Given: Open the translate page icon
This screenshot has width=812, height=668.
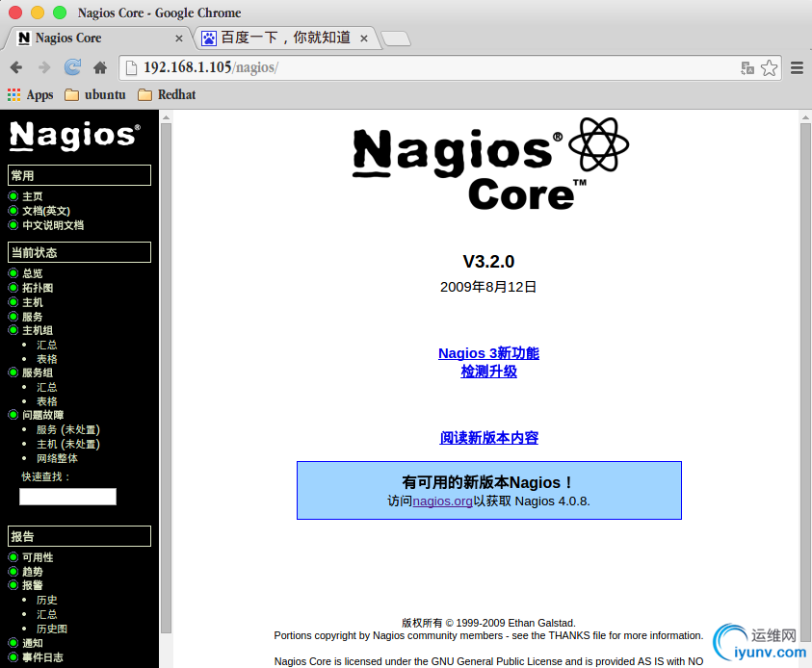Looking at the screenshot, I should 747,67.
